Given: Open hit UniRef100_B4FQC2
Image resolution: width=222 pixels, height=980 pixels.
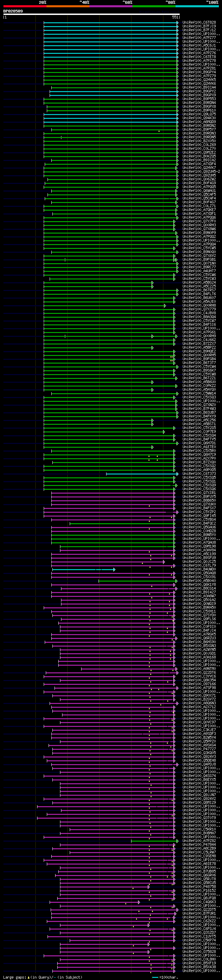Looking at the screenshot, I should point(199,524).
